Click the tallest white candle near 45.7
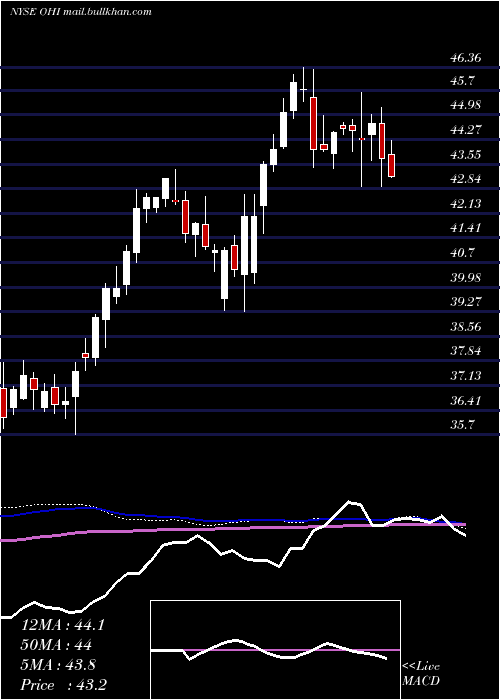Viewport: 500px width, 700px height. click(x=293, y=96)
